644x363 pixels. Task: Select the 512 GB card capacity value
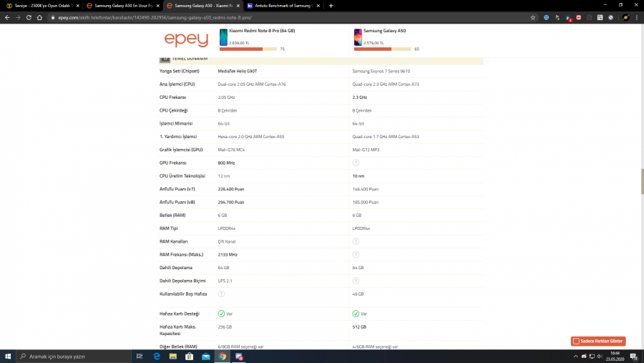click(359, 326)
